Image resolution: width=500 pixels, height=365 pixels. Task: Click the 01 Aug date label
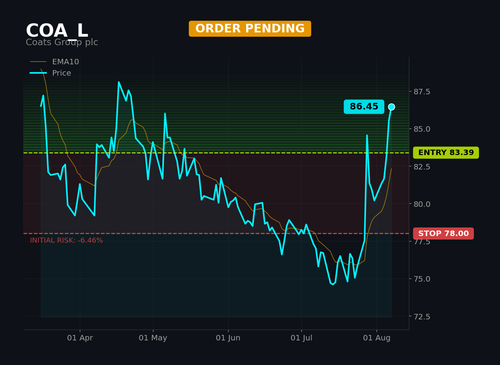[377, 338]
